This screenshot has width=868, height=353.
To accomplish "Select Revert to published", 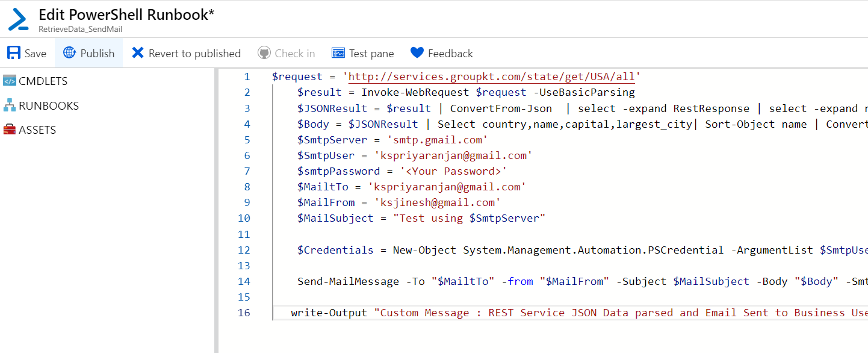I will [186, 53].
